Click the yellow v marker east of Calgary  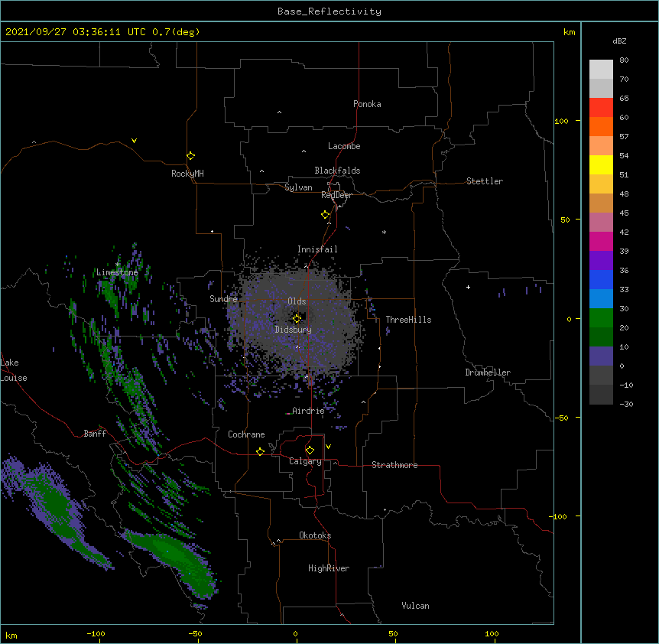tap(328, 447)
